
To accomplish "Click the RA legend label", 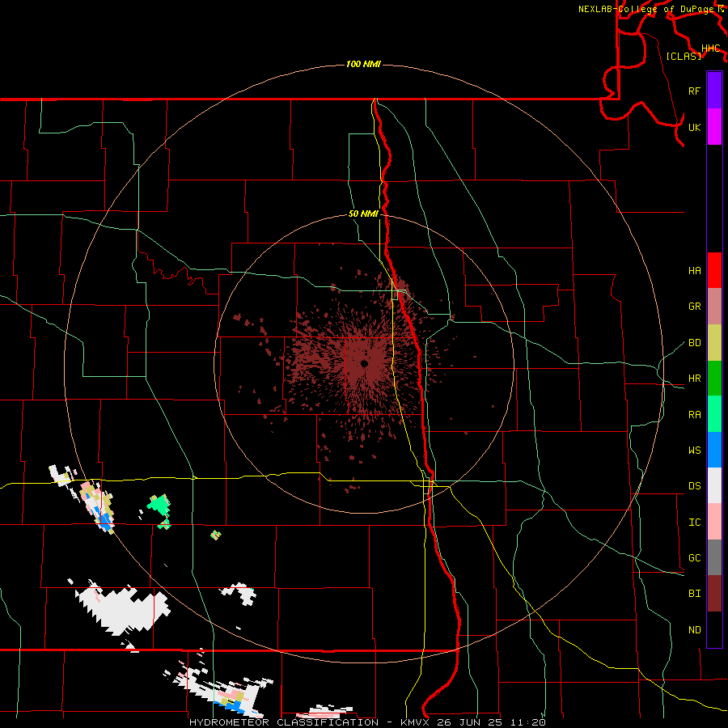I will coord(694,415).
